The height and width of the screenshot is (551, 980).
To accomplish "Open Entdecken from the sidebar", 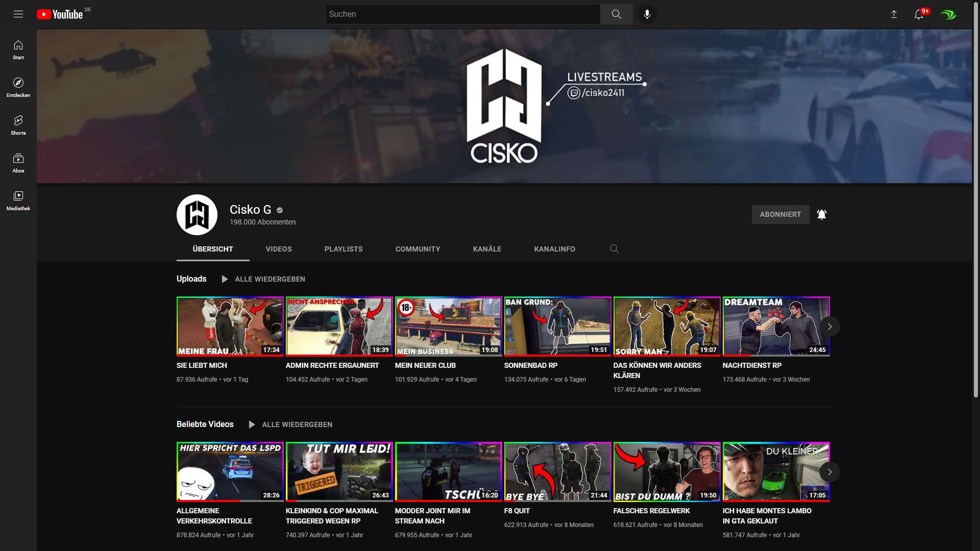I will (x=18, y=87).
